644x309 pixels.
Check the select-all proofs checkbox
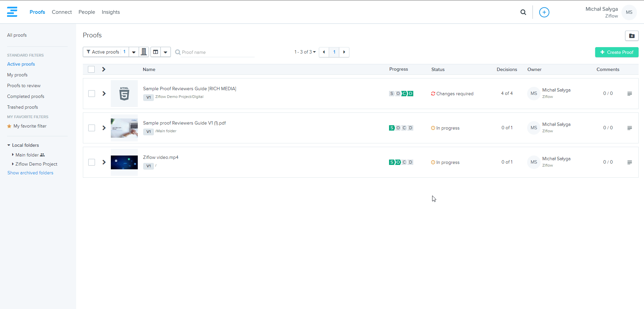click(x=91, y=69)
